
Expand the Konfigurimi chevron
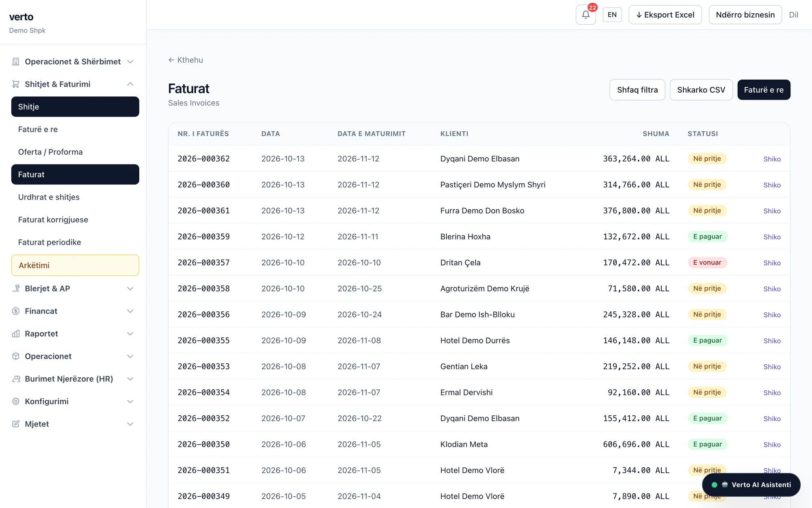(x=130, y=402)
